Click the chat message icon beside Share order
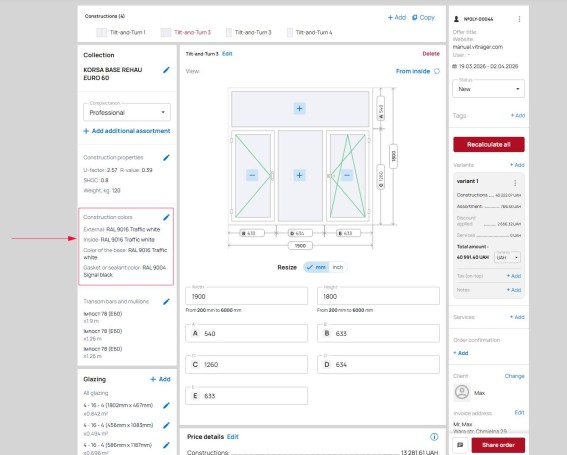 [x=460, y=445]
